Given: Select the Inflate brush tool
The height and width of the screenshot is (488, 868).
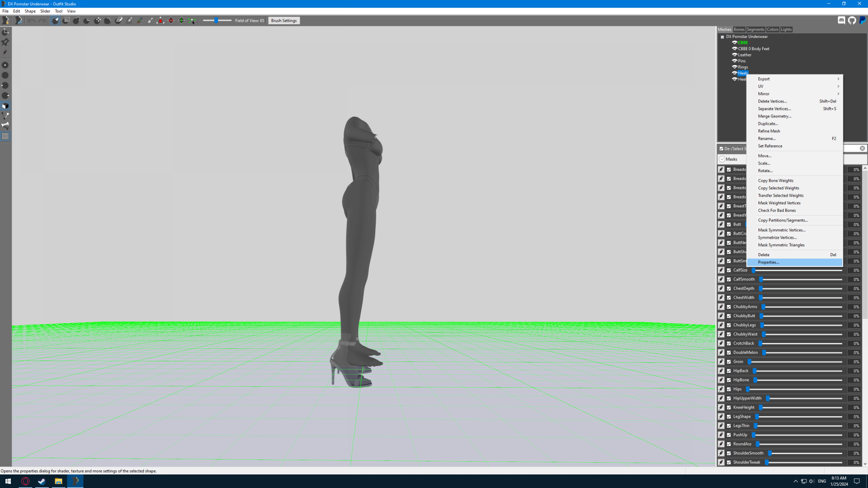Looking at the screenshot, I should pos(76,21).
